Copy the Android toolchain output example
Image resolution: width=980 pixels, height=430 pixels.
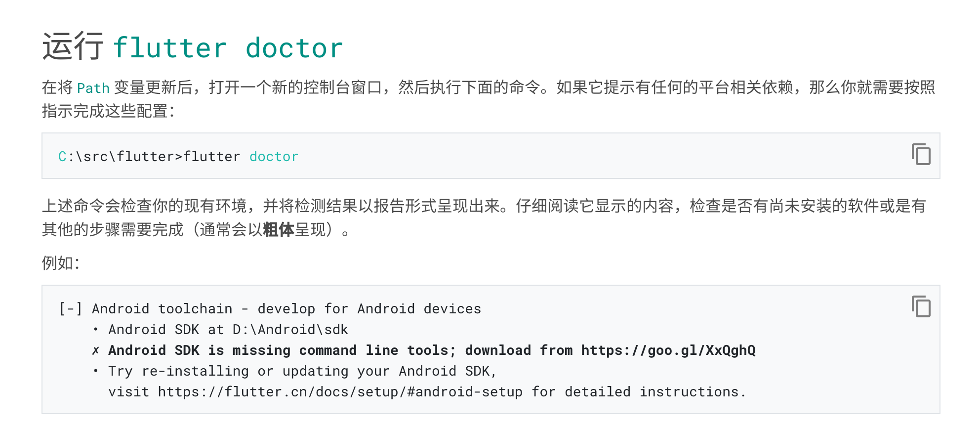[x=921, y=306]
